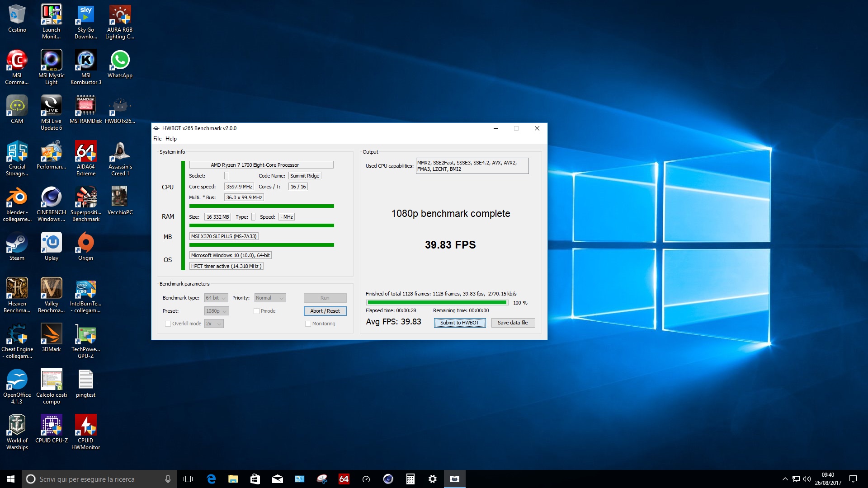Click the Summit Ridge code name field
868x488 pixels.
click(305, 176)
